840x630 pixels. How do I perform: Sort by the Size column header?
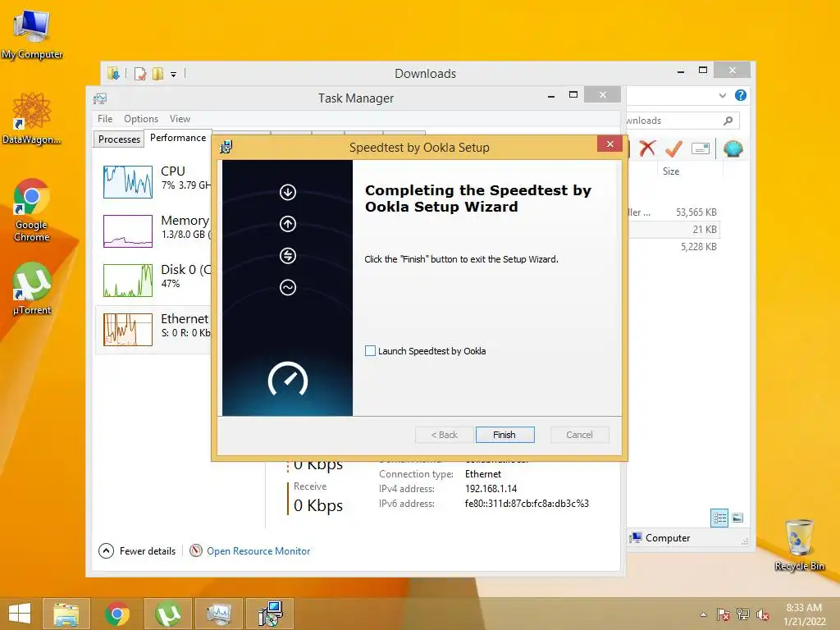coord(691,171)
